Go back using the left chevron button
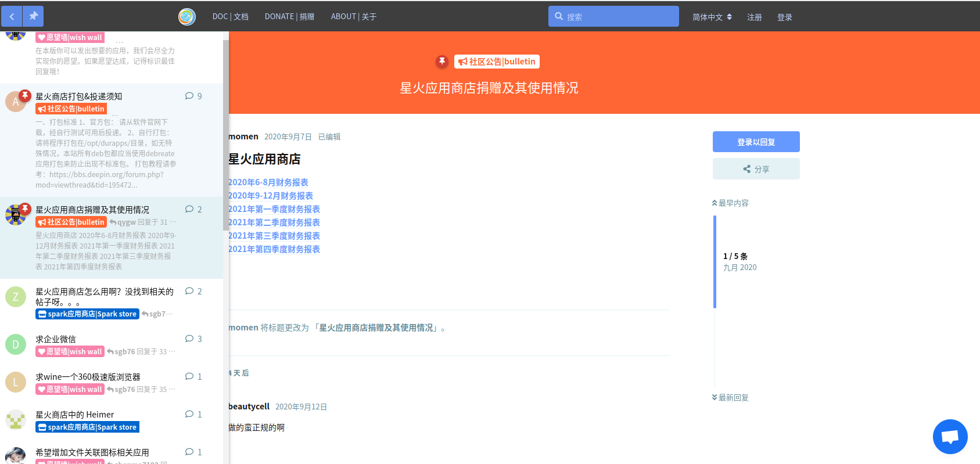 point(12,16)
